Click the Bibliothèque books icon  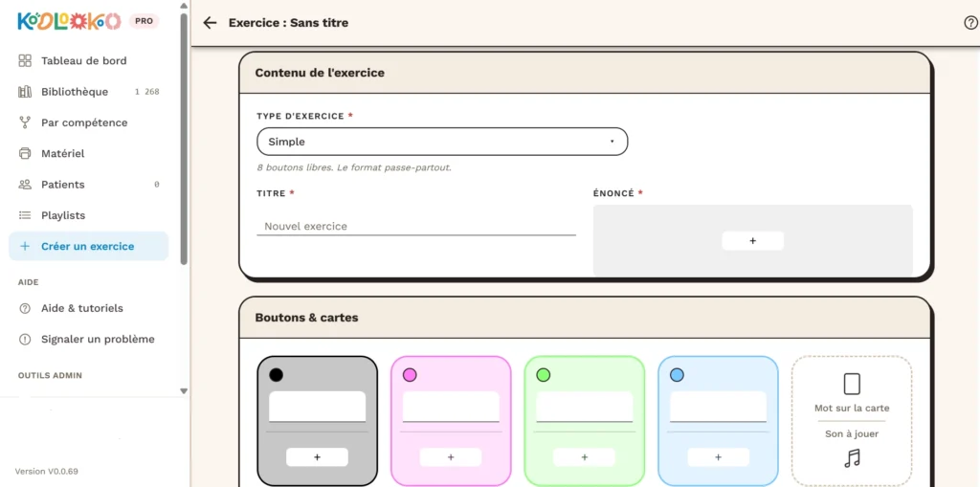(25, 92)
